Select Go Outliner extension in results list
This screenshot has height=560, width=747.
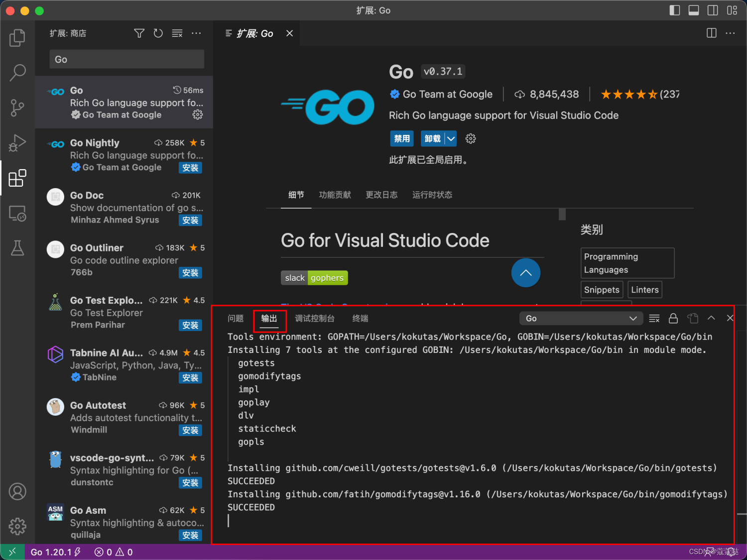pyautogui.click(x=124, y=260)
